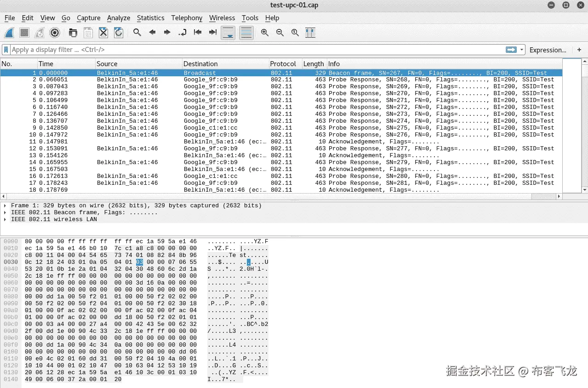
Task: Expand IEEE 802.11 wireless LAN section
Action: point(5,219)
